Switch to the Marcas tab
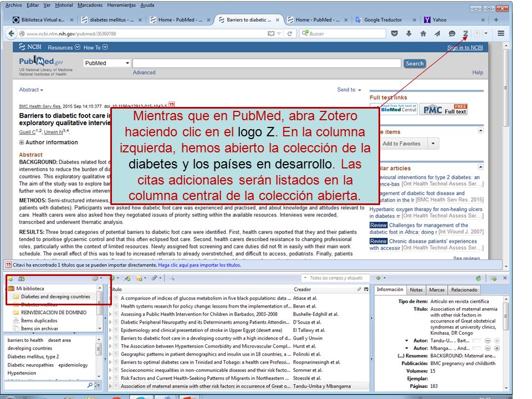Image resolution: width=532 pixels, height=399 pixels. point(437,290)
